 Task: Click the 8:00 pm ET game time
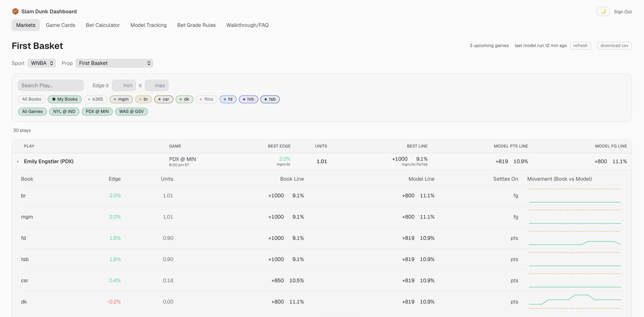point(179,165)
